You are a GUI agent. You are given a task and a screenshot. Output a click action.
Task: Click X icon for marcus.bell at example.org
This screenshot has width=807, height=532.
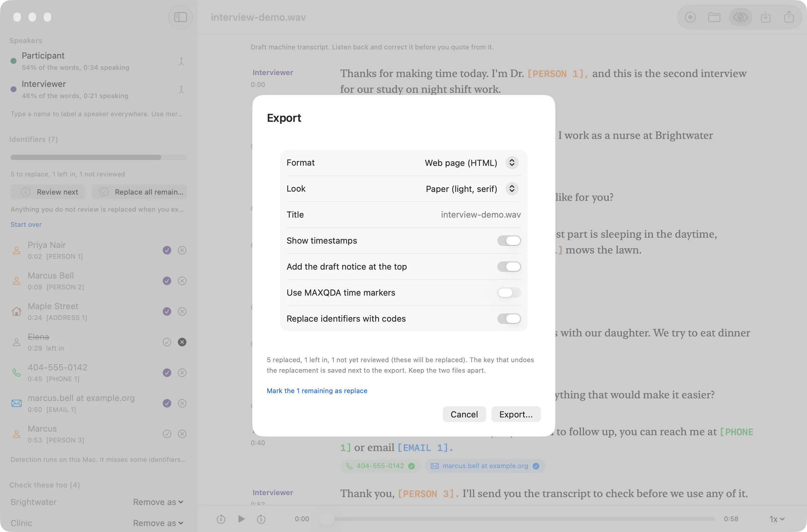[x=182, y=403]
